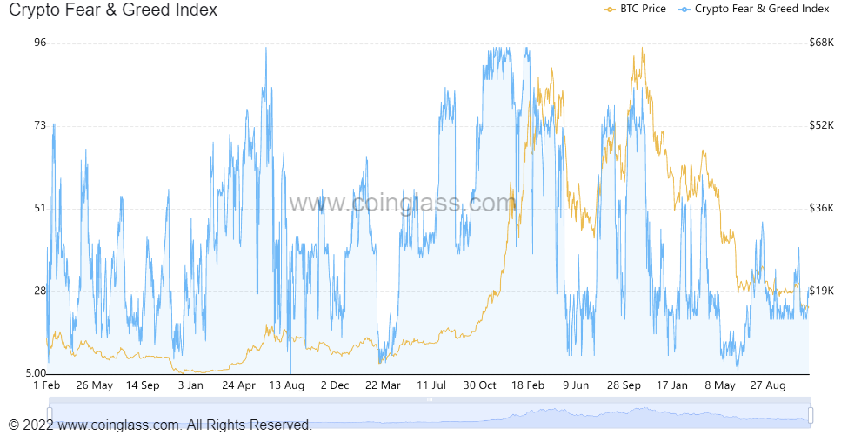Click the blue Fear & Greed legend marker
868x435 pixels.
(x=684, y=10)
